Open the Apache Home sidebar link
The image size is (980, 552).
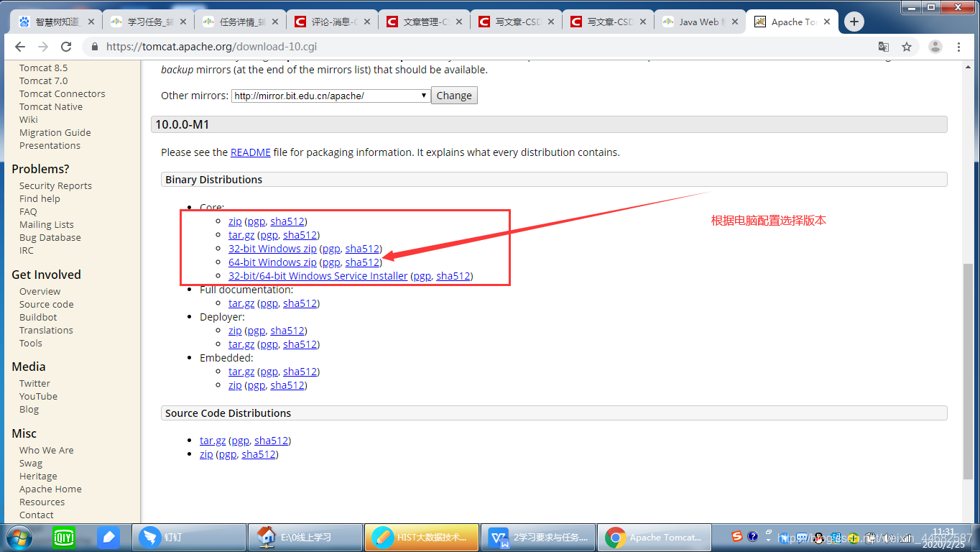coord(50,489)
